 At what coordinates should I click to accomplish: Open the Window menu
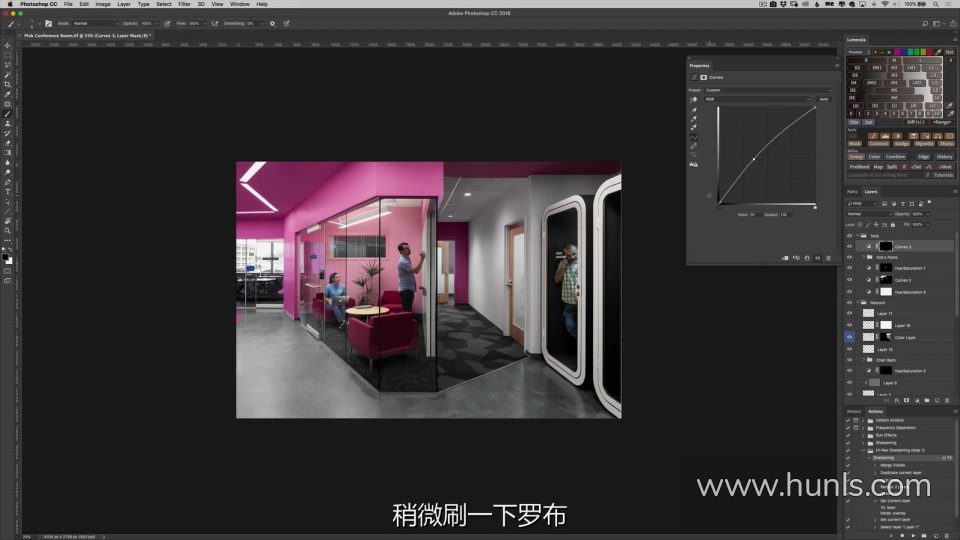tap(239, 4)
